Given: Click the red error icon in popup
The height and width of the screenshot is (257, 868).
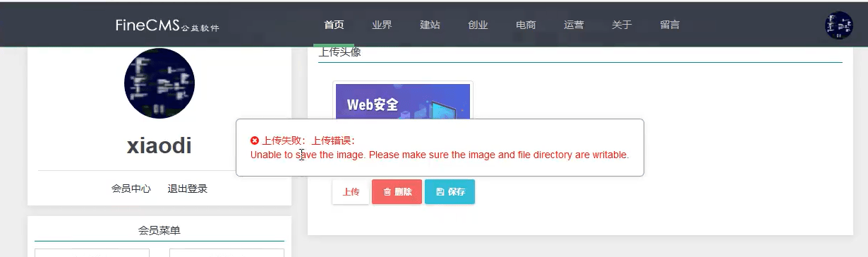Looking at the screenshot, I should (x=255, y=141).
